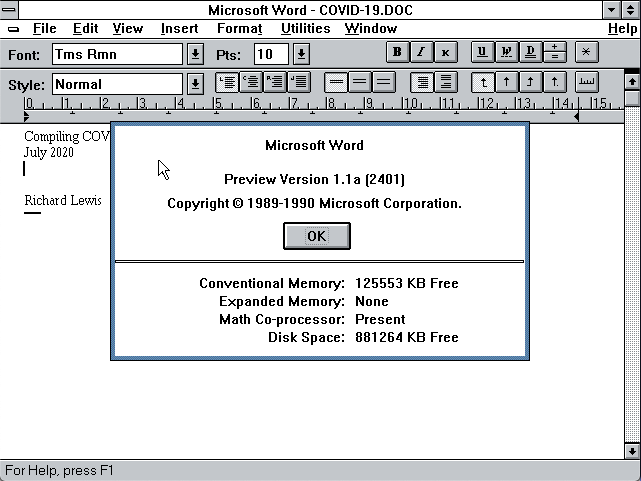Click the vertical scrollbar up arrow

pos(632,82)
